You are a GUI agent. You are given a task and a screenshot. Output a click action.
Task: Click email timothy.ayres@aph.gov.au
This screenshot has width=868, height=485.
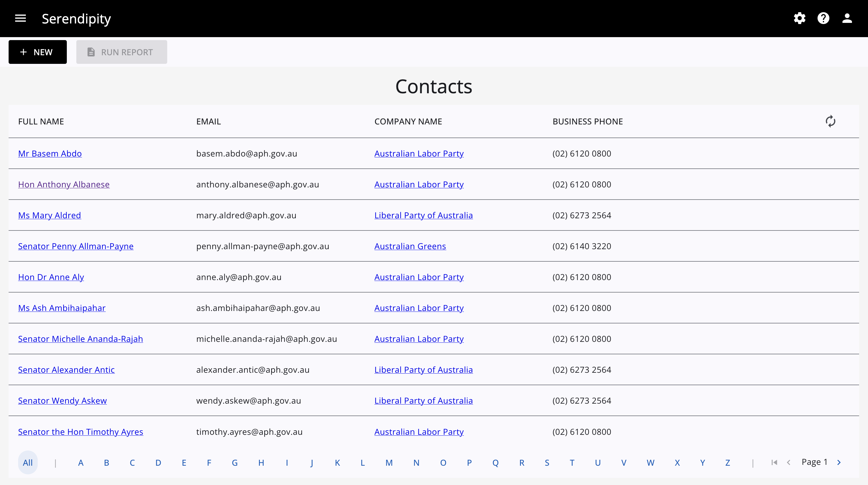(x=249, y=432)
